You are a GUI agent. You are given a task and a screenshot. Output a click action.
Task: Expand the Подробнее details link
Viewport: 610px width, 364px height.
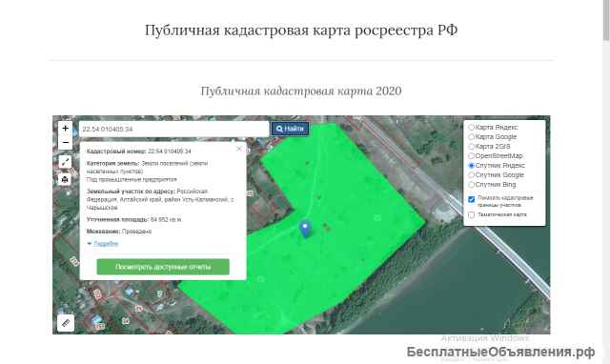[106, 244]
